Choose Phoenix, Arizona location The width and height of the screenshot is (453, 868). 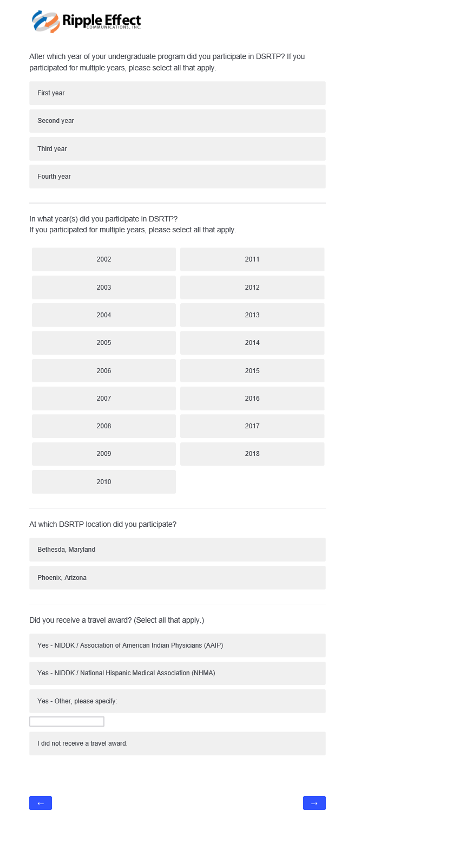[x=178, y=578]
